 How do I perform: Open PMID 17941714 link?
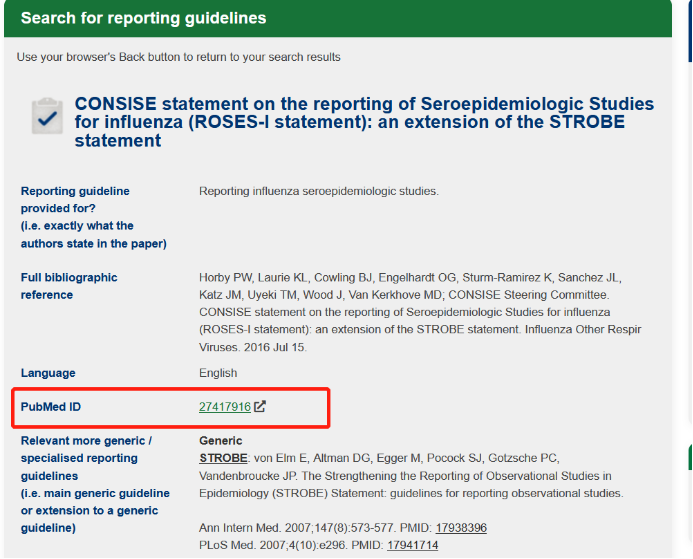pyautogui.click(x=412, y=545)
